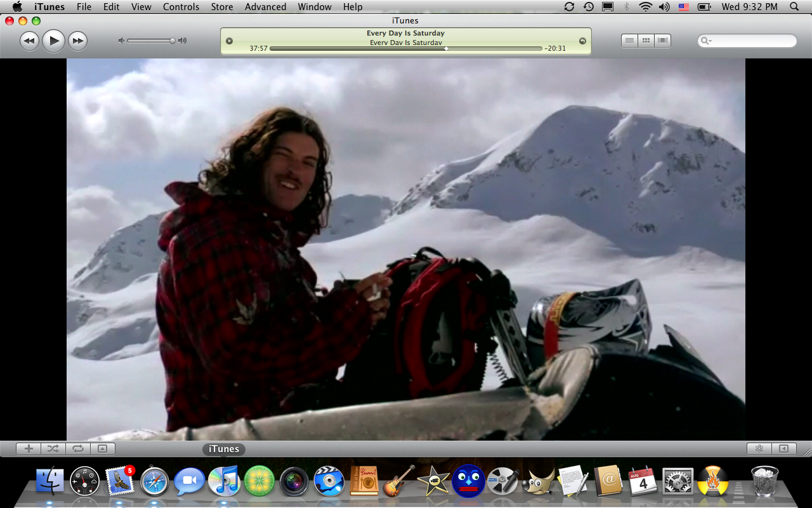Click the right arrow in the now-playing display
812x508 pixels.
[582, 41]
